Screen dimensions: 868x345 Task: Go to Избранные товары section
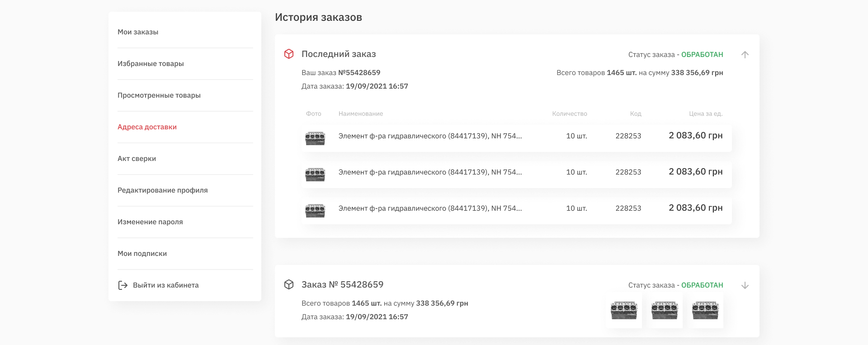tap(151, 64)
